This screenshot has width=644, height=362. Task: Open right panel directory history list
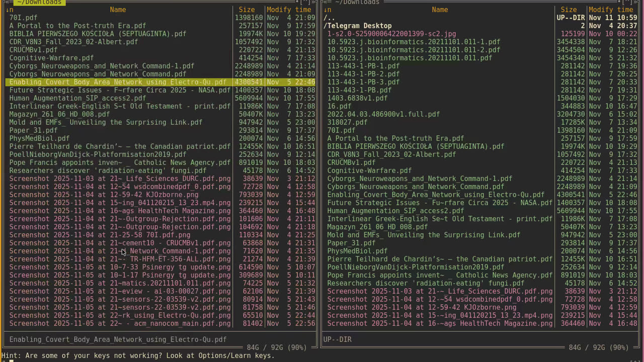click(626, 2)
